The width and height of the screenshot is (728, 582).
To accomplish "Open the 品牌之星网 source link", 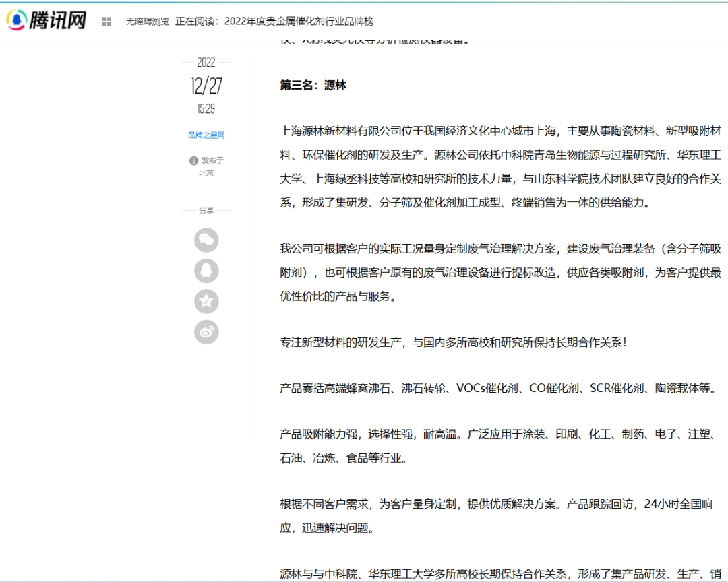I will [x=206, y=135].
